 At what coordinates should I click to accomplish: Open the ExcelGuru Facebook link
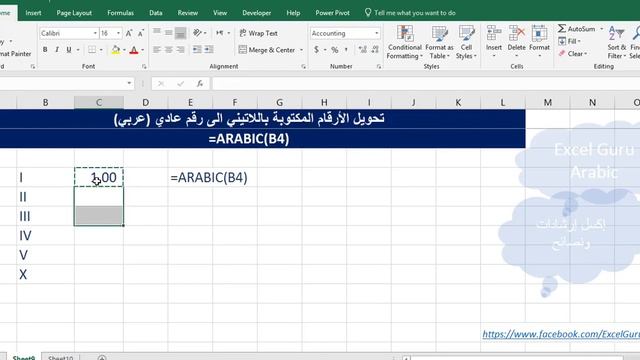tap(561, 334)
